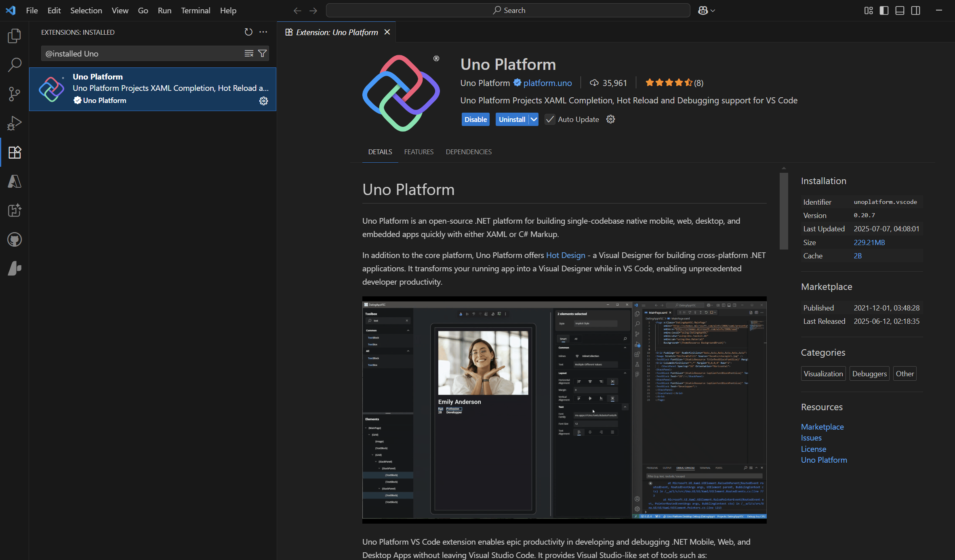Open the Uninstall dropdown arrow

pyautogui.click(x=534, y=119)
